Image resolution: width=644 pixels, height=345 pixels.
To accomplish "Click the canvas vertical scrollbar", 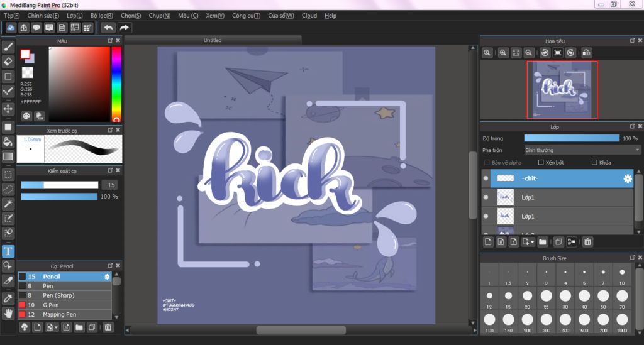I will 472,185.
